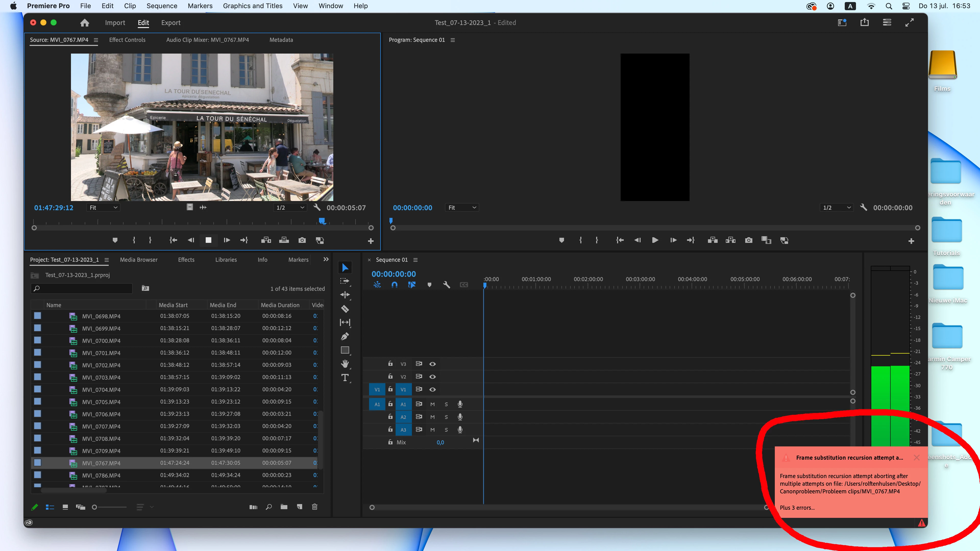Go to the Export workspace
Image resolution: width=980 pixels, height=551 pixels.
[170, 23]
